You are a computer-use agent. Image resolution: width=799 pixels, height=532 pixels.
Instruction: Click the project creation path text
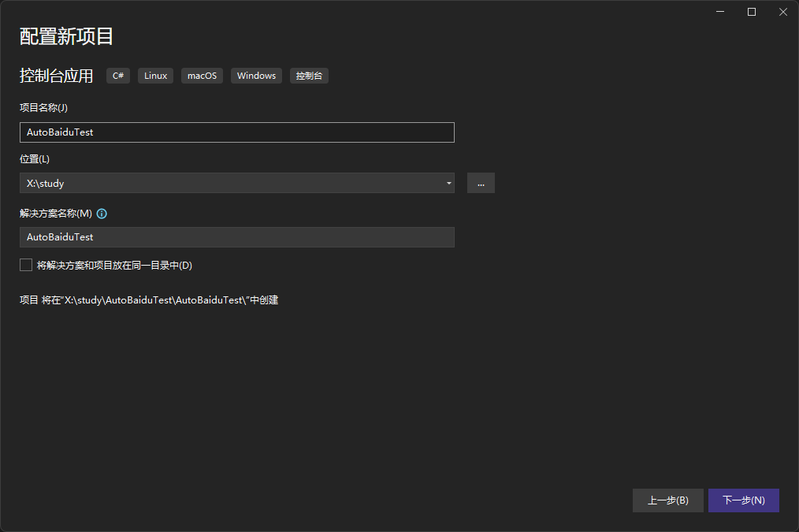(x=149, y=300)
